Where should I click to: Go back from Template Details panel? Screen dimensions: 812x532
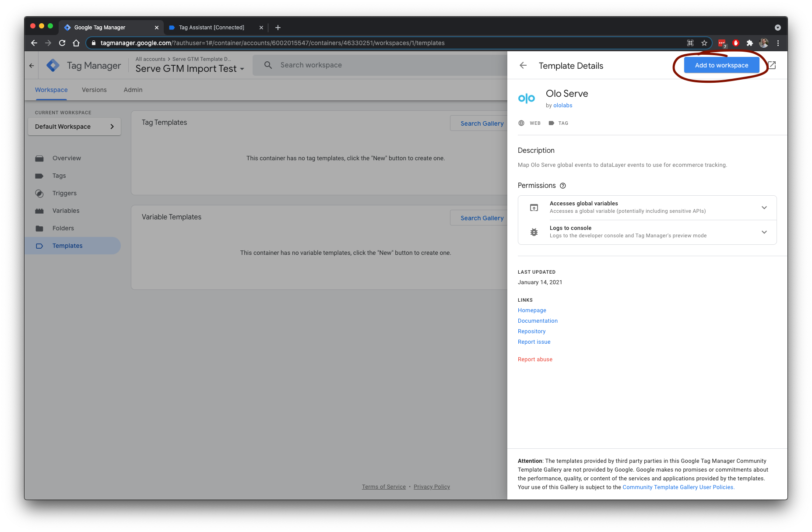coord(523,65)
